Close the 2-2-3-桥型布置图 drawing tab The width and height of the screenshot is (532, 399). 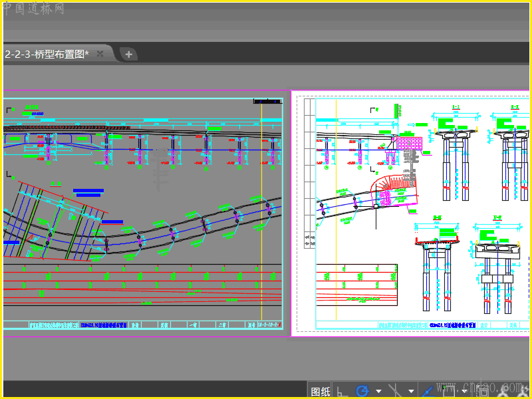(100, 54)
